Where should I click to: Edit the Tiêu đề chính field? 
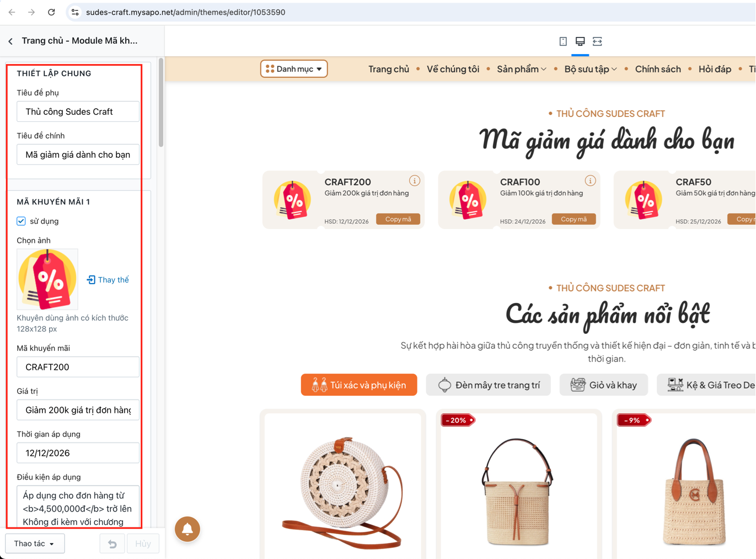(78, 155)
